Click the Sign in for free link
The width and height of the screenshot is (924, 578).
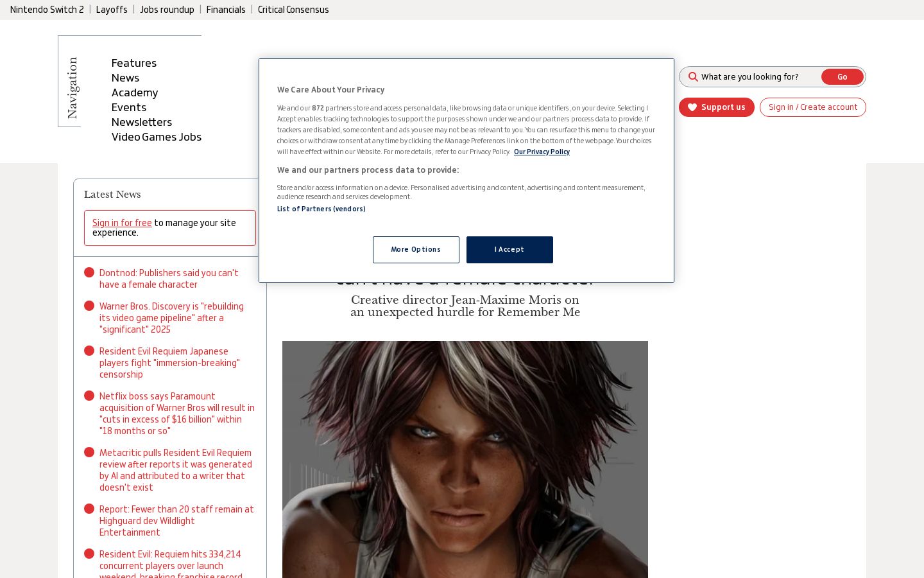122,223
